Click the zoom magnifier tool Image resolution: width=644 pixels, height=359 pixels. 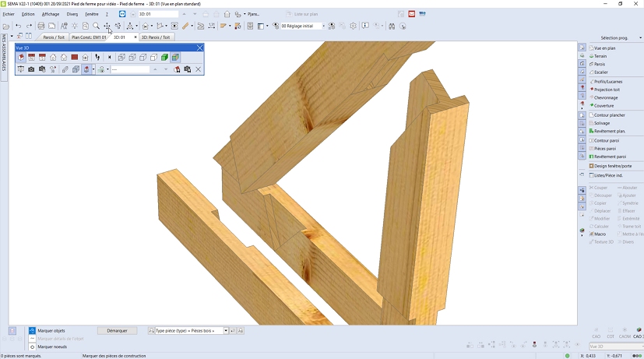97,26
